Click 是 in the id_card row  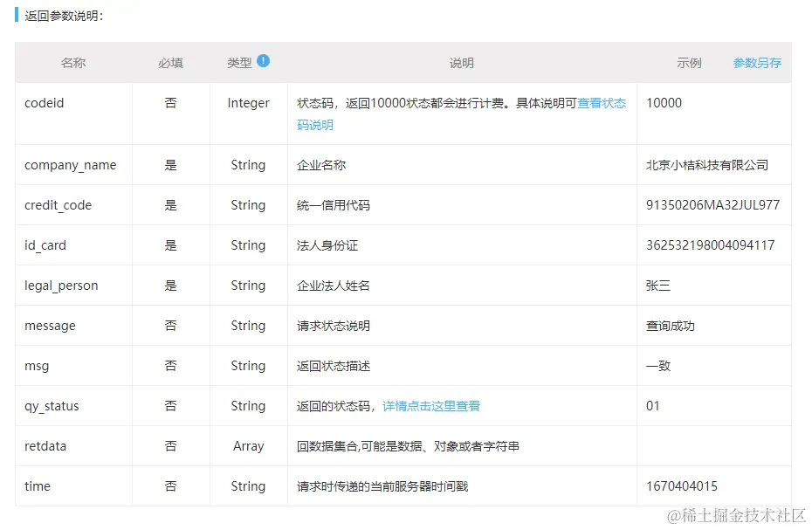pyautogui.click(x=171, y=245)
